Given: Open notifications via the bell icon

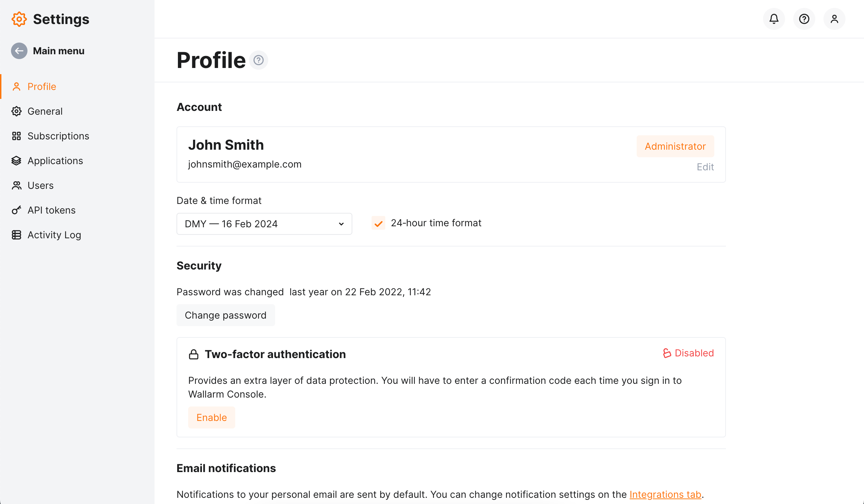Looking at the screenshot, I should point(774,19).
